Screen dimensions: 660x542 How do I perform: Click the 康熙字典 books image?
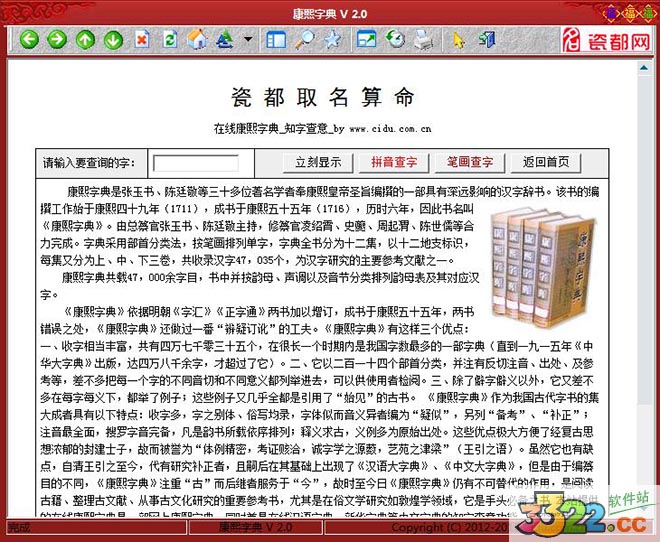[543, 268]
